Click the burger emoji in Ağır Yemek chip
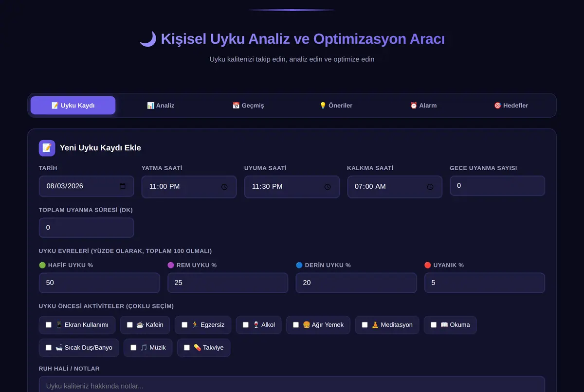584x392 pixels. pos(306,325)
